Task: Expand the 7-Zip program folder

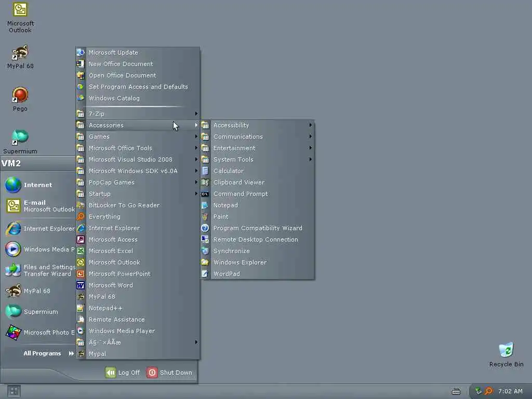Action: (x=138, y=114)
